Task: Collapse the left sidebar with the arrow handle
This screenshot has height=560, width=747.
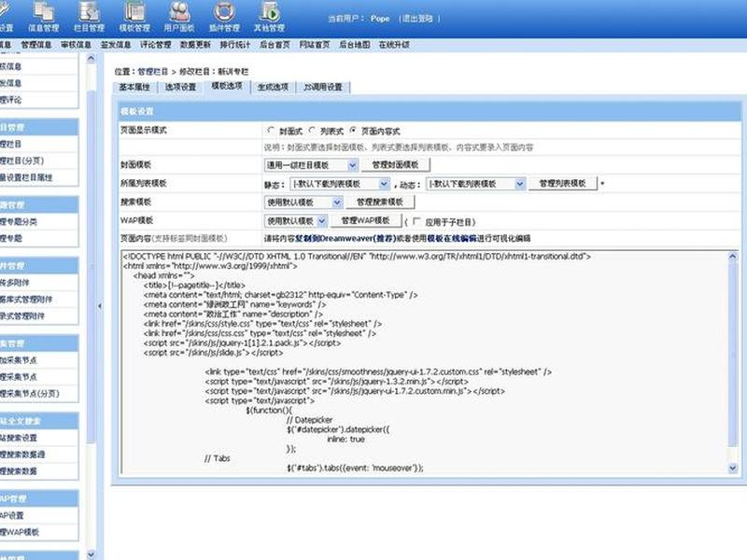Action: tap(100, 306)
